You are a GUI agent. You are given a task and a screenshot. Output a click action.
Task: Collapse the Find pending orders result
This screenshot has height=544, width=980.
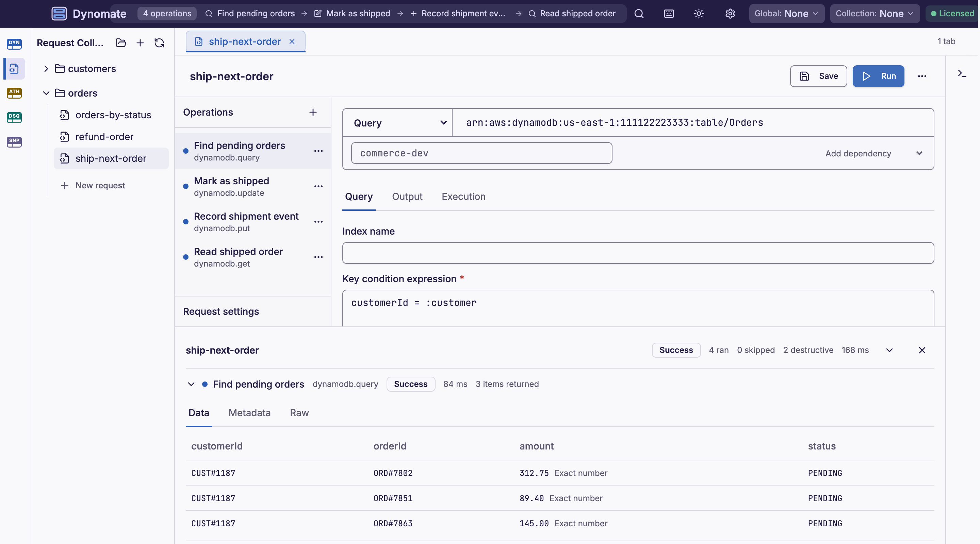(x=191, y=384)
